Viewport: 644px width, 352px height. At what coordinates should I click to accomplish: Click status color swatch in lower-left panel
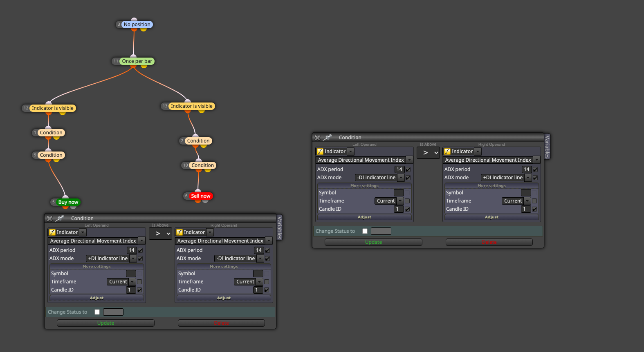coord(113,312)
